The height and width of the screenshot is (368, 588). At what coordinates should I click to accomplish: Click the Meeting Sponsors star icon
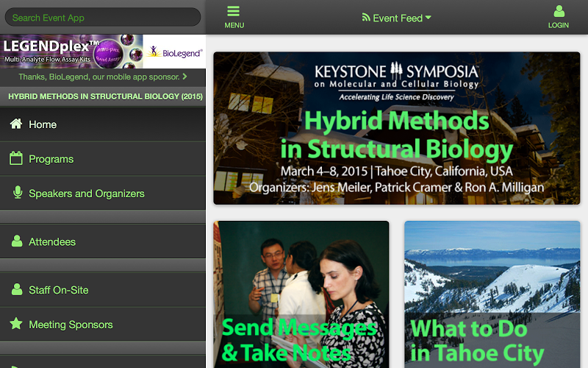click(x=16, y=323)
